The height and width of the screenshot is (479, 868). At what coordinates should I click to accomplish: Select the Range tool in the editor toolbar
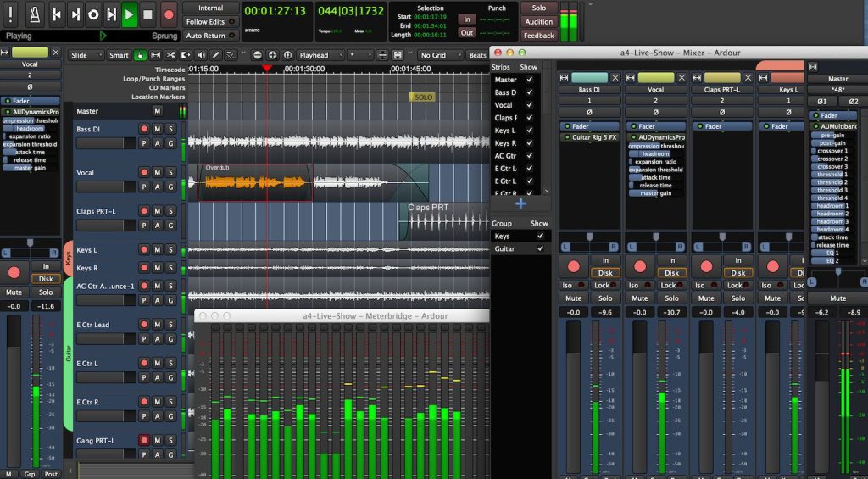click(156, 55)
